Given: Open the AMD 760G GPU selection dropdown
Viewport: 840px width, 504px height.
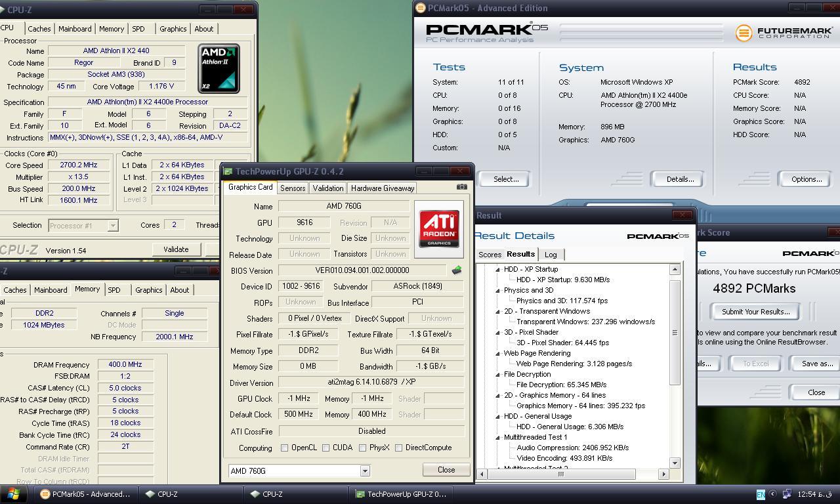Looking at the screenshot, I should coord(364,471).
